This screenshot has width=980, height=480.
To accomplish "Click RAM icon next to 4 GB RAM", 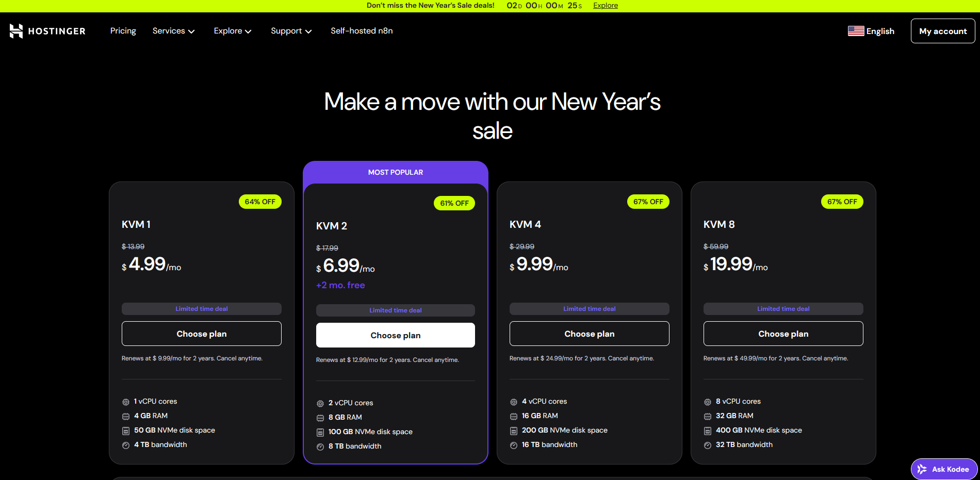I will 126,416.
